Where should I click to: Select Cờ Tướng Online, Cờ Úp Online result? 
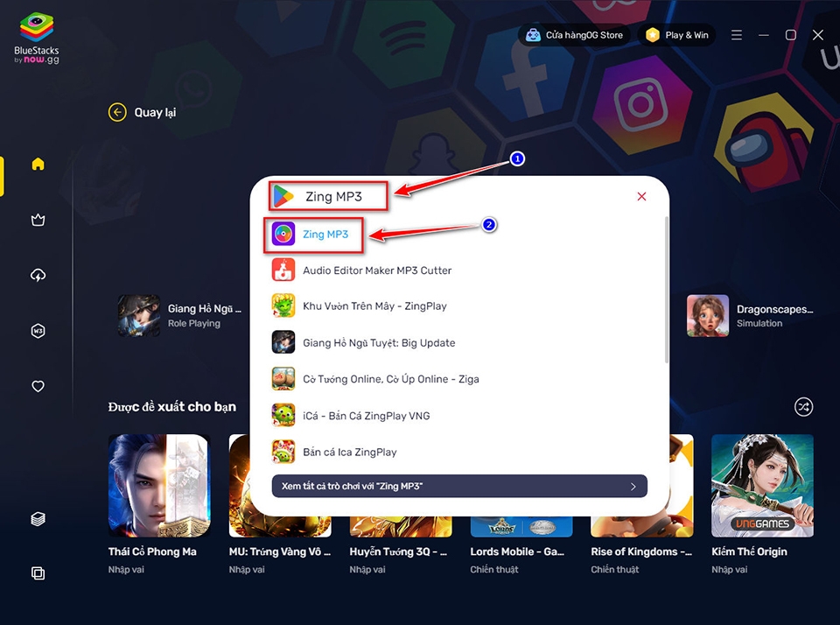[x=391, y=380]
